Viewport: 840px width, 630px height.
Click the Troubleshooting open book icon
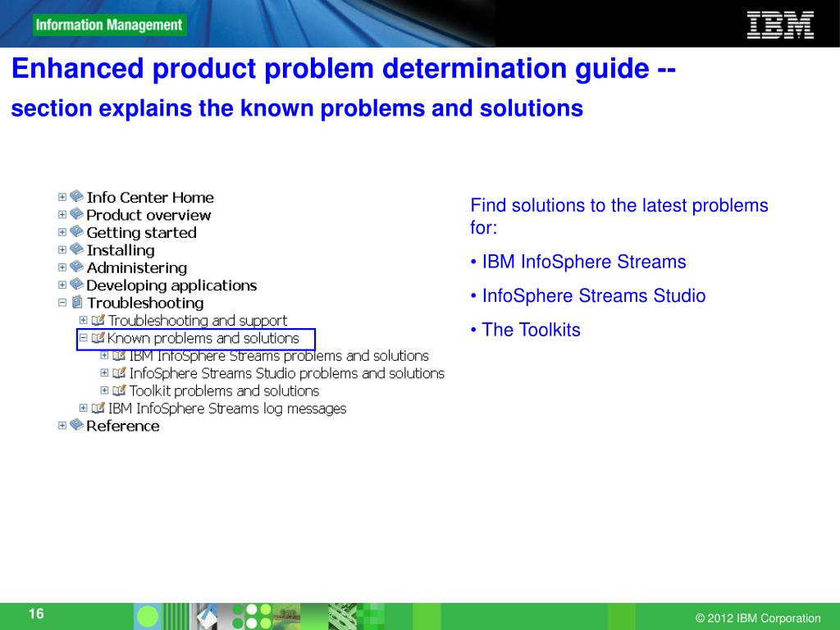77,302
